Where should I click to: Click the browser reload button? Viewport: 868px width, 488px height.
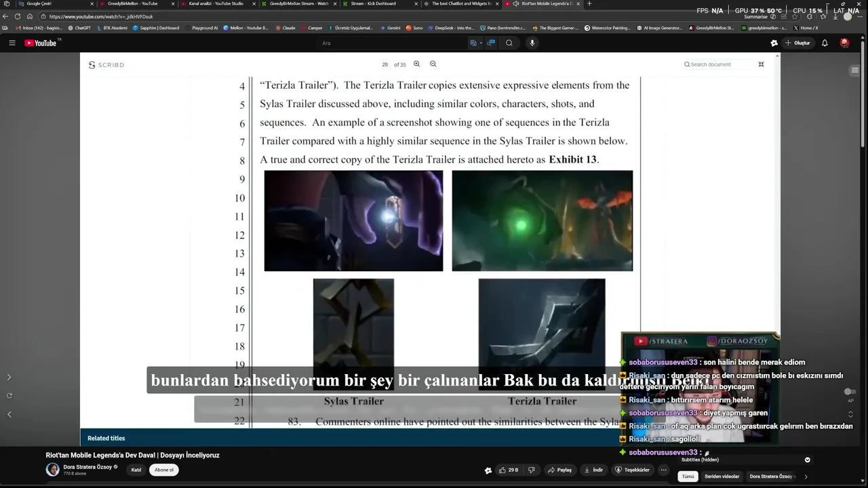point(18,16)
